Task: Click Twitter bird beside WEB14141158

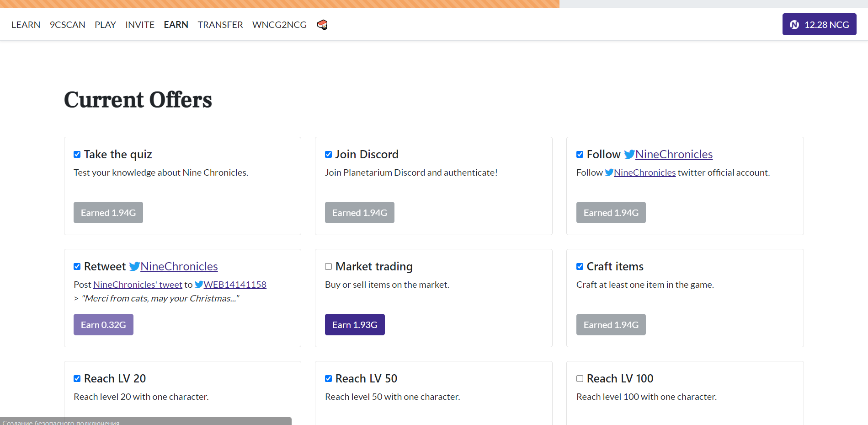Action: tap(199, 285)
